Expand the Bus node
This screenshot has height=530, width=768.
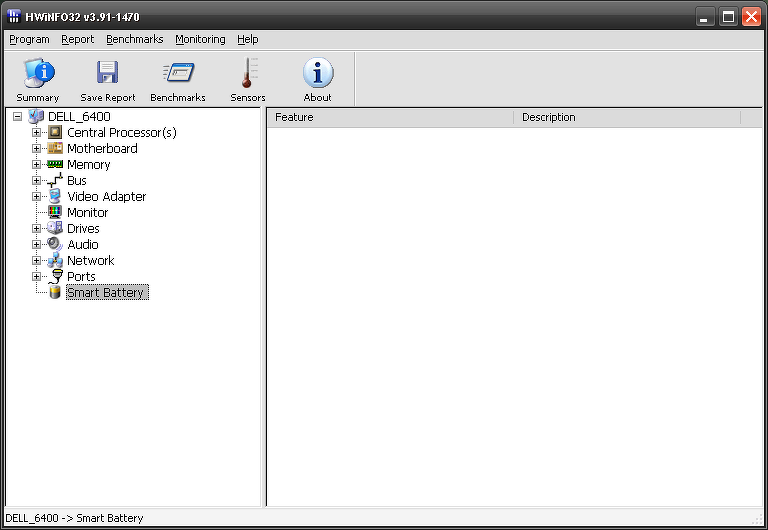[x=36, y=180]
